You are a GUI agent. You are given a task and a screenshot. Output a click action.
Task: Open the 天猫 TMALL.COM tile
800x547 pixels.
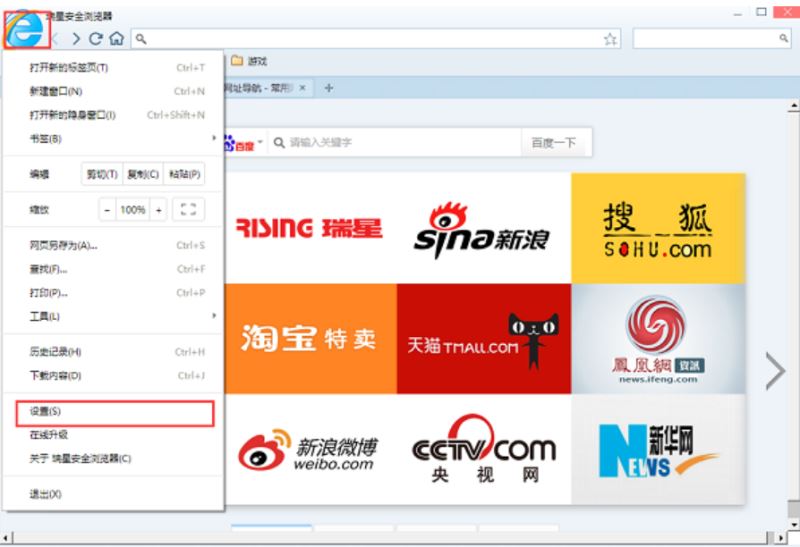click(484, 339)
